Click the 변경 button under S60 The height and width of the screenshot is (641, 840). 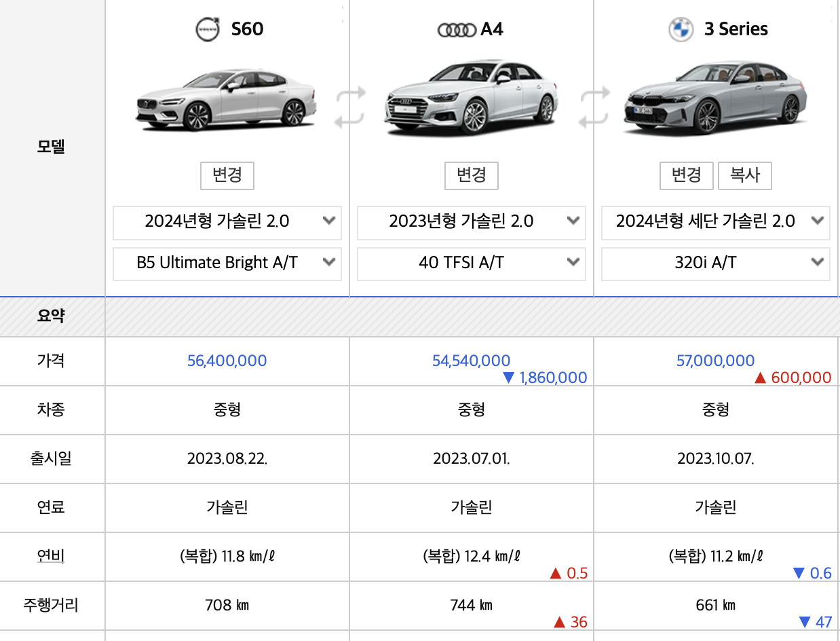[x=227, y=175]
